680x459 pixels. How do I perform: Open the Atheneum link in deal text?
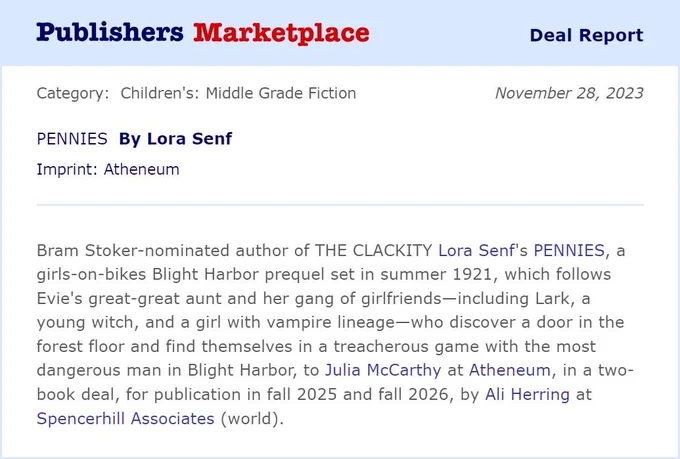tap(510, 370)
